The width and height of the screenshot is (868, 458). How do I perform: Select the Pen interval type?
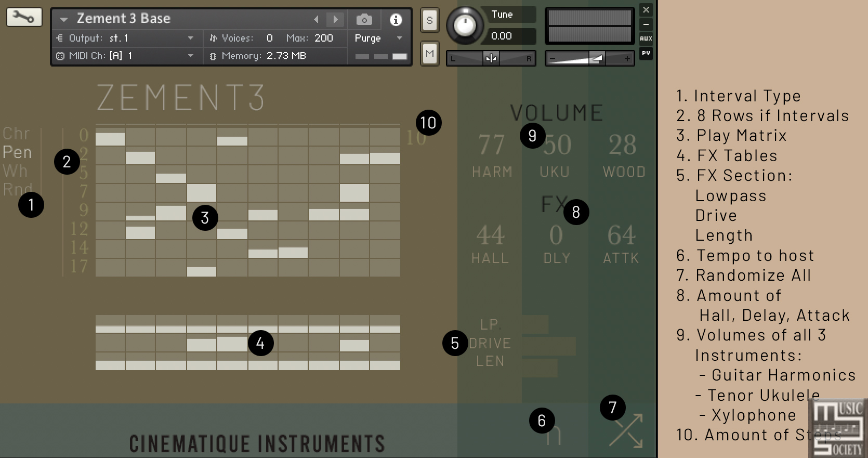[17, 152]
